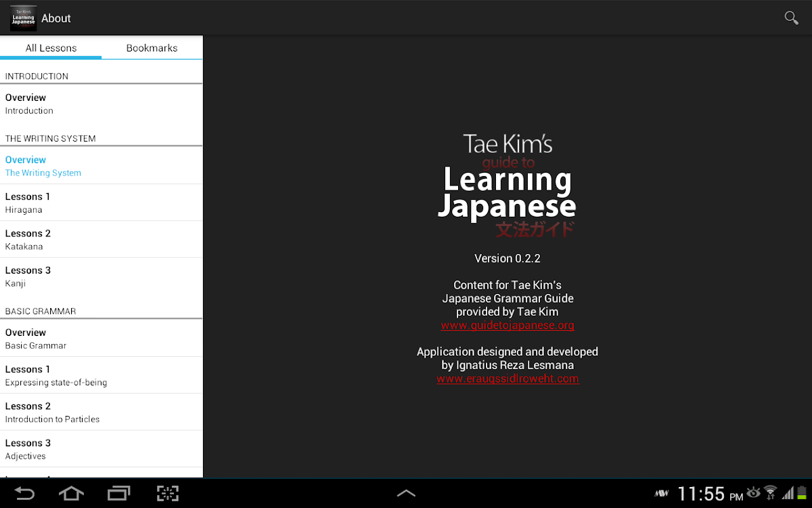Switch to All Lessons tab

click(x=51, y=47)
